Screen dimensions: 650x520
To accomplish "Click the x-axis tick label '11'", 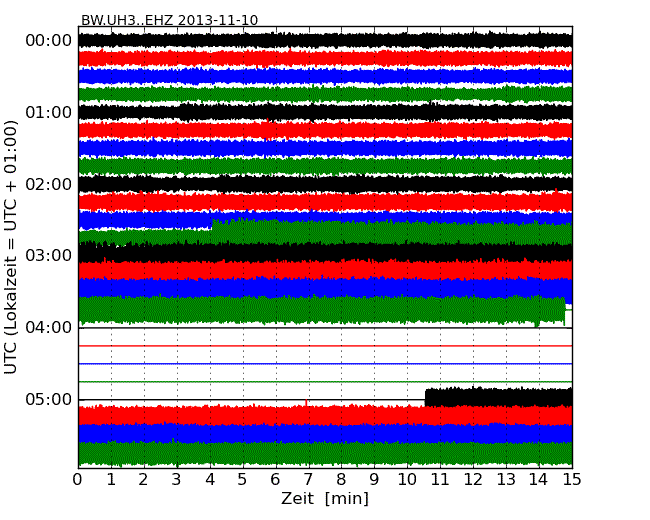I will click(x=440, y=480).
